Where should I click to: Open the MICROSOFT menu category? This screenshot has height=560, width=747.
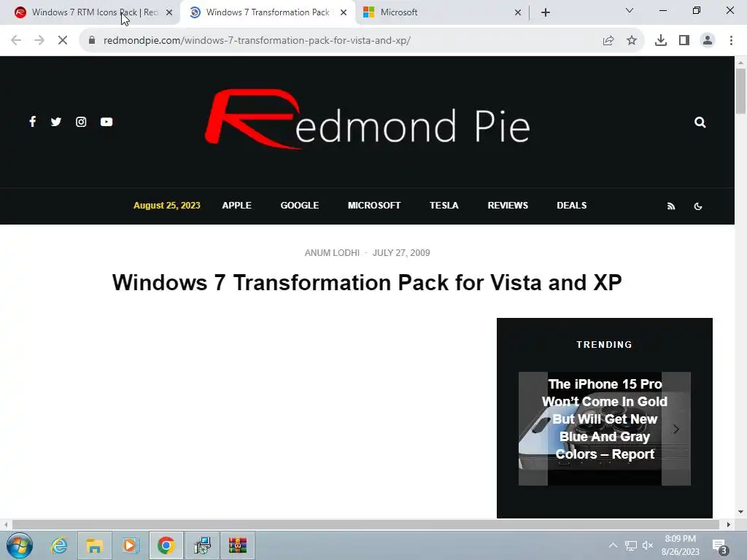[x=374, y=205]
